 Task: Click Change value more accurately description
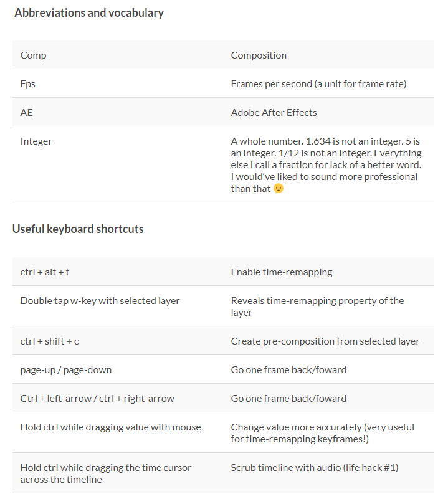pyautogui.click(x=322, y=433)
